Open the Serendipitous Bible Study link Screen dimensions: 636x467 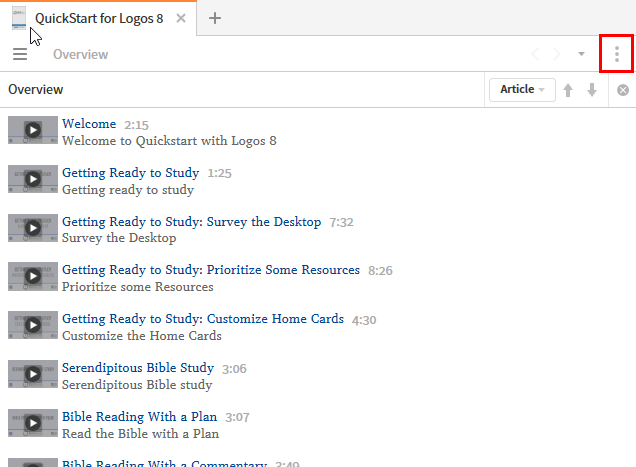[138, 368]
